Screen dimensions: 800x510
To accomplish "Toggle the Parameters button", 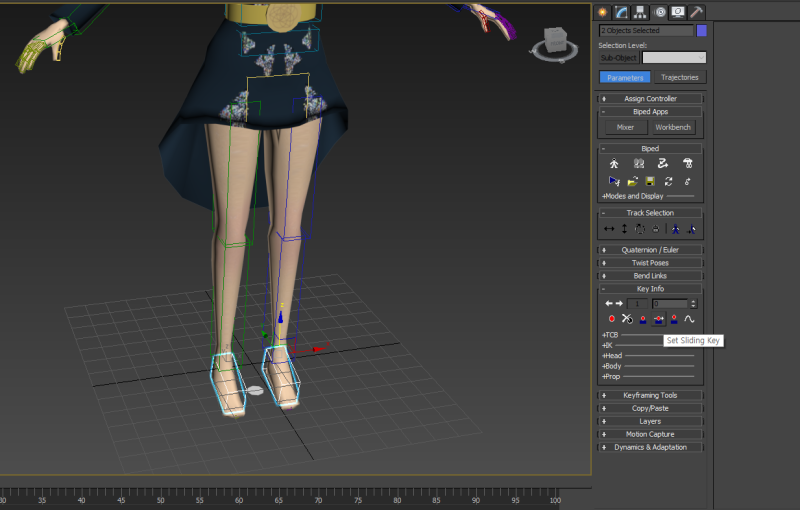I will point(625,77).
